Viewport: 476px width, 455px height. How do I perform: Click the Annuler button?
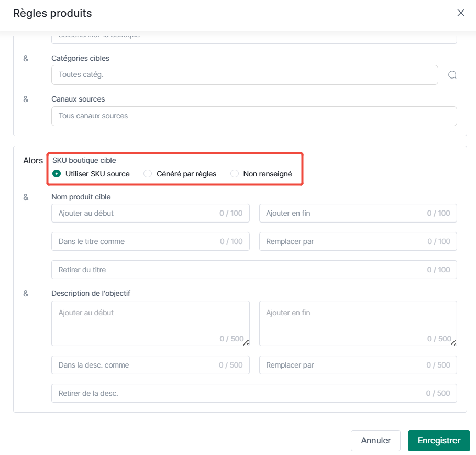pos(375,440)
